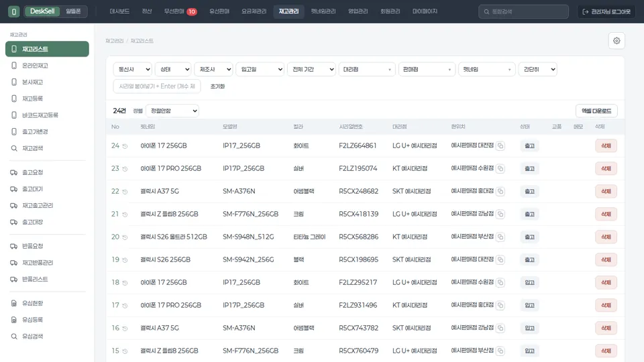Screen dimensions: 644x362
Task: Open the 통신사 filter dropdown
Action: pyautogui.click(x=133, y=69)
